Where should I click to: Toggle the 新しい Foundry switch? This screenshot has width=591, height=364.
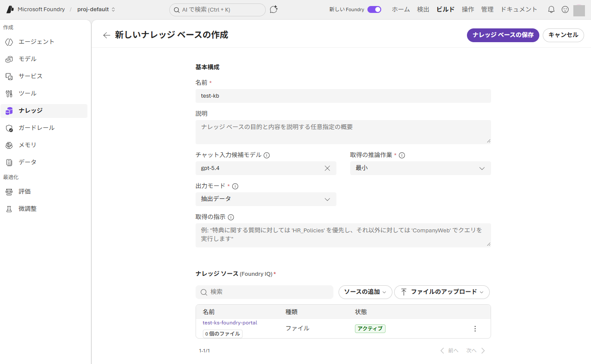[374, 9]
